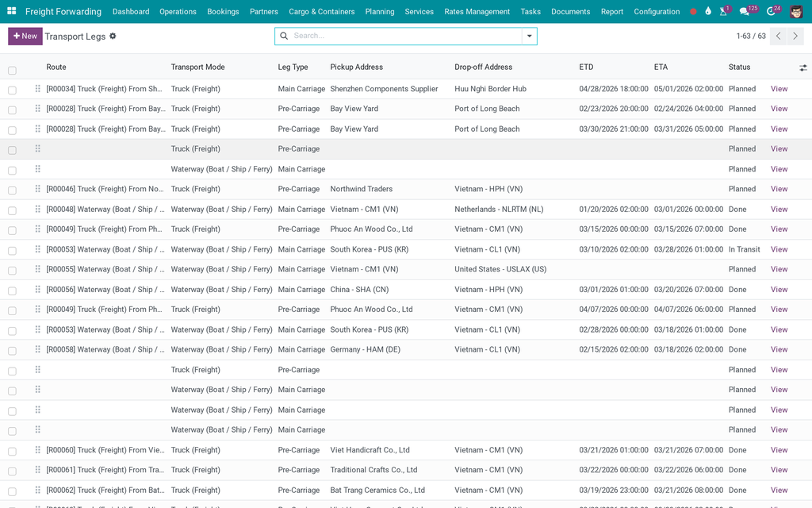Expand the search options dropdown arrow
812x508 pixels.
coord(529,36)
